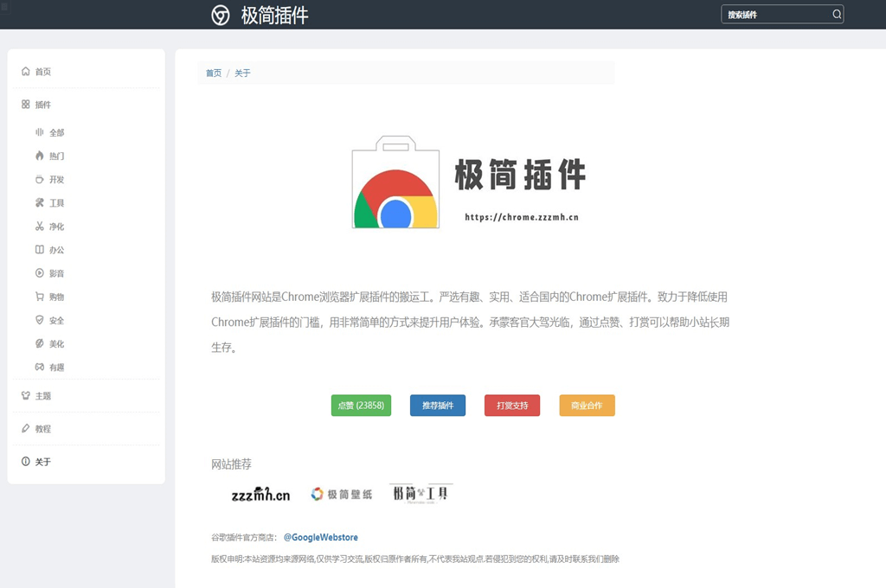The width and height of the screenshot is (886, 588).
Task: Open the @GoogleWebstore link
Action: [x=320, y=537]
